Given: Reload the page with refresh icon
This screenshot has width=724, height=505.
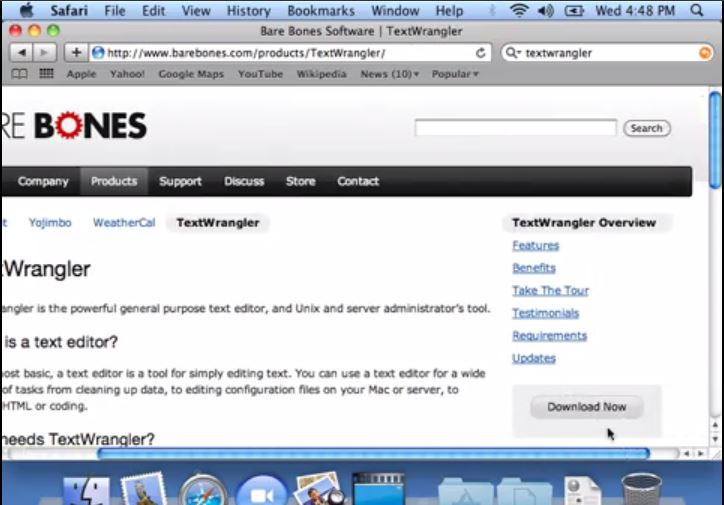Looking at the screenshot, I should click(481, 53).
